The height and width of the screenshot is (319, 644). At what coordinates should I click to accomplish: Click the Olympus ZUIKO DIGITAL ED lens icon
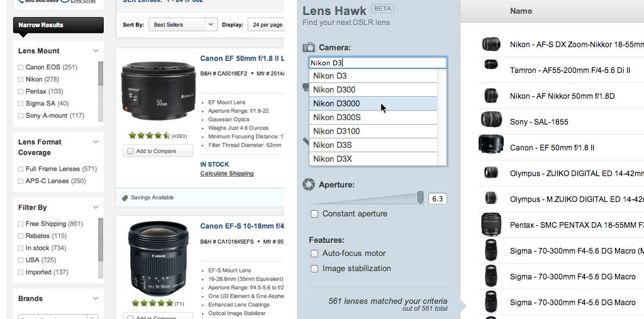click(491, 172)
